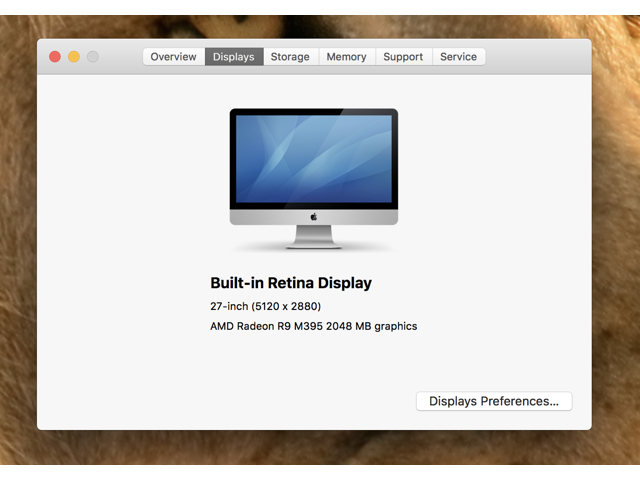Click the iMac's aluminum stand
Viewport: 640px width, 480px height.
[x=314, y=237]
